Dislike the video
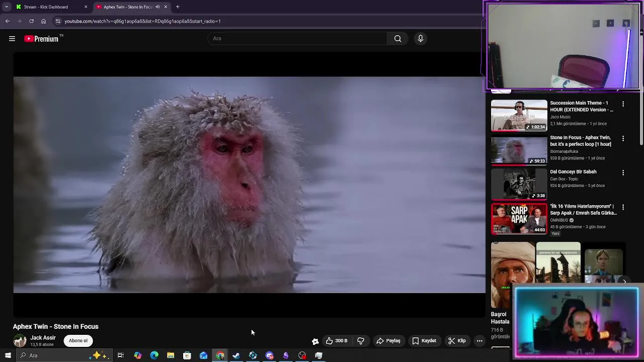644x362 pixels. pyautogui.click(x=361, y=341)
